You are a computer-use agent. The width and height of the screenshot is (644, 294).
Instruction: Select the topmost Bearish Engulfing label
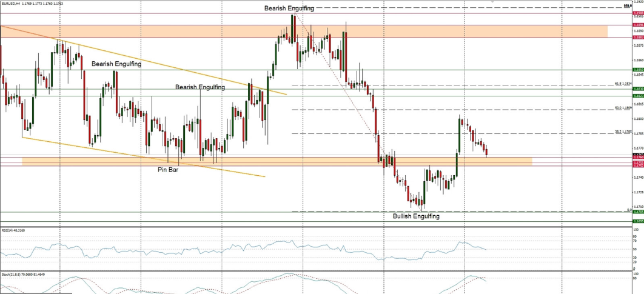click(x=289, y=8)
